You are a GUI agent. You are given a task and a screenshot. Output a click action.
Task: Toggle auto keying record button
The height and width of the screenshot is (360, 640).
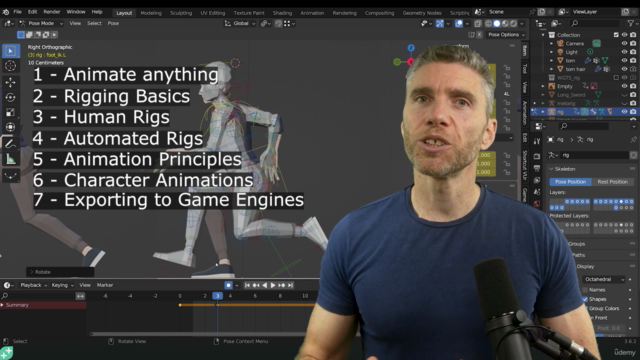coord(229,285)
